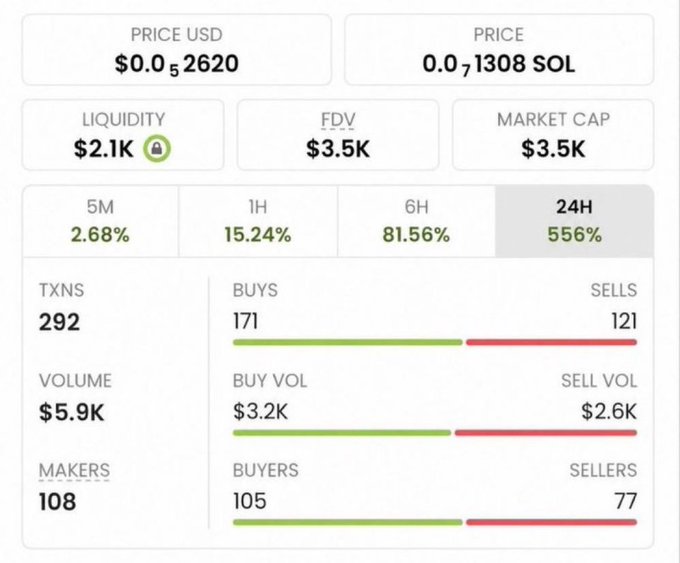This screenshot has width=680, height=563.
Task: Switch to the 5M timeframe tab
Action: 101,221
